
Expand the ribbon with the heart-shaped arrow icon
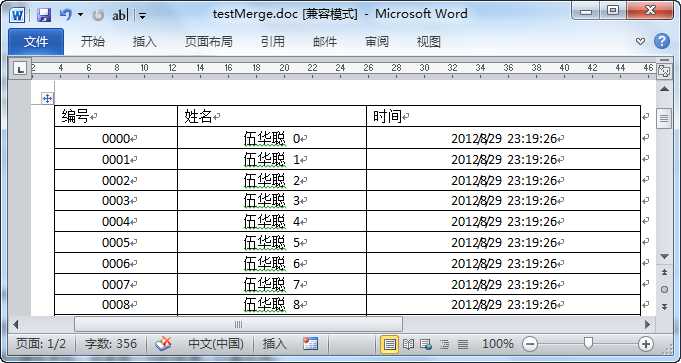640,41
